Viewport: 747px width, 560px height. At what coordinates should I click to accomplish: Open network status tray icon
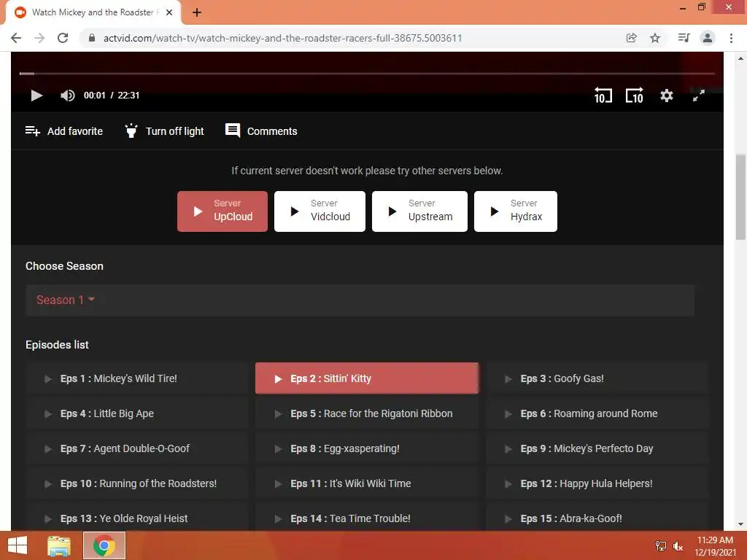pyautogui.click(x=661, y=545)
